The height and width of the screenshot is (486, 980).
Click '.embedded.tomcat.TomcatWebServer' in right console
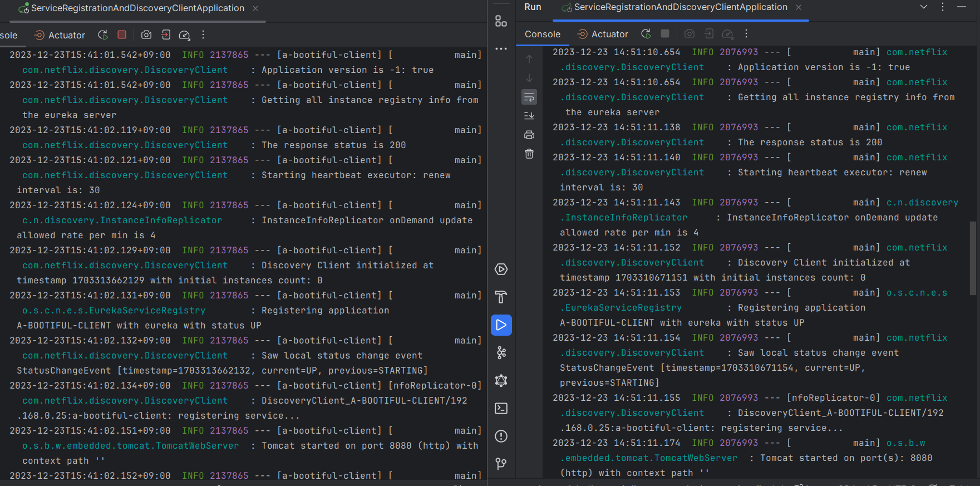coord(648,458)
